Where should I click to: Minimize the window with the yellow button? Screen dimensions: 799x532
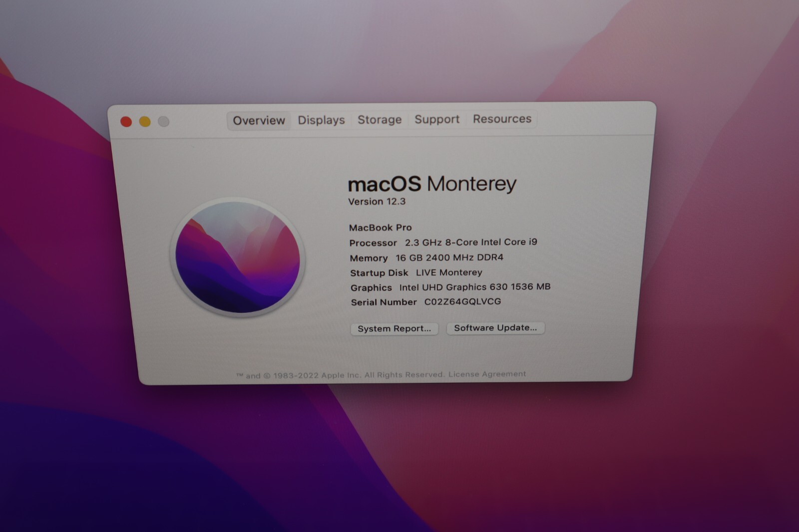[145, 122]
